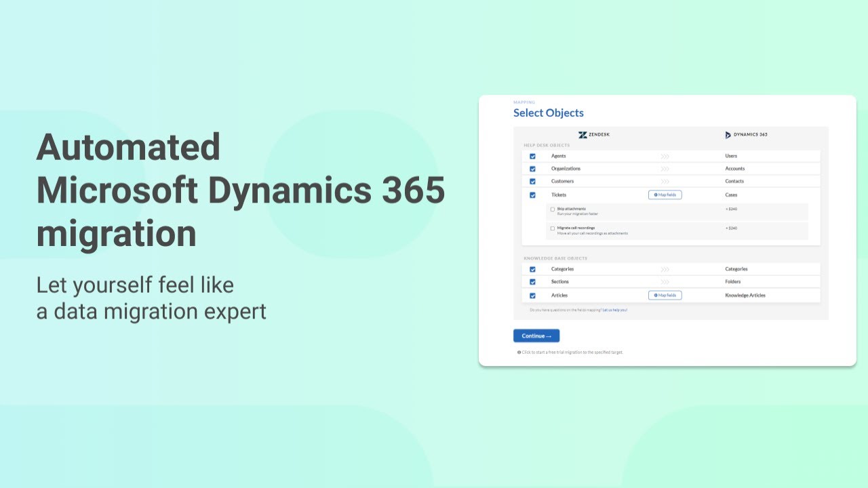The width and height of the screenshot is (868, 488).
Task: Click the arrows in the Organizations row
Action: pos(665,169)
